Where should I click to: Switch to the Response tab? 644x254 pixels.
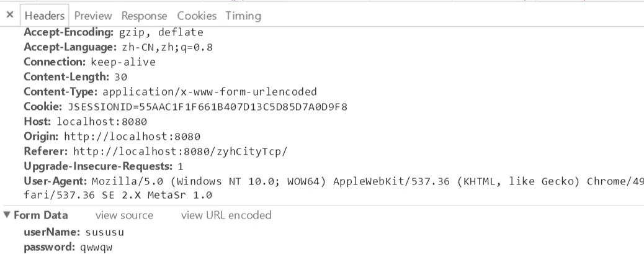[x=144, y=16]
